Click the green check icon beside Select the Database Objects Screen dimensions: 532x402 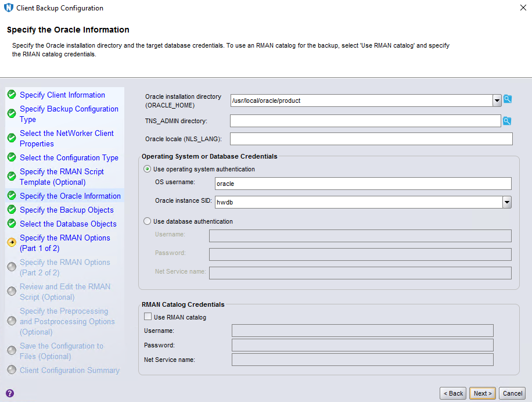coord(11,224)
